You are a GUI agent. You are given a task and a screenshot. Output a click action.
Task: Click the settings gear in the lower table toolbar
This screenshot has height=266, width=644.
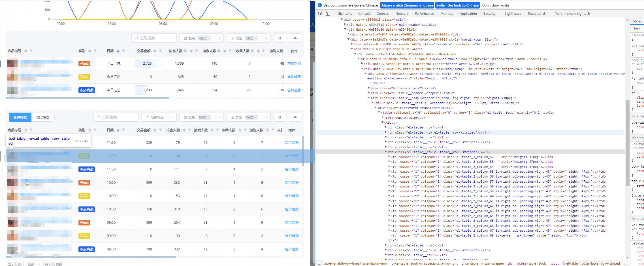point(280,117)
